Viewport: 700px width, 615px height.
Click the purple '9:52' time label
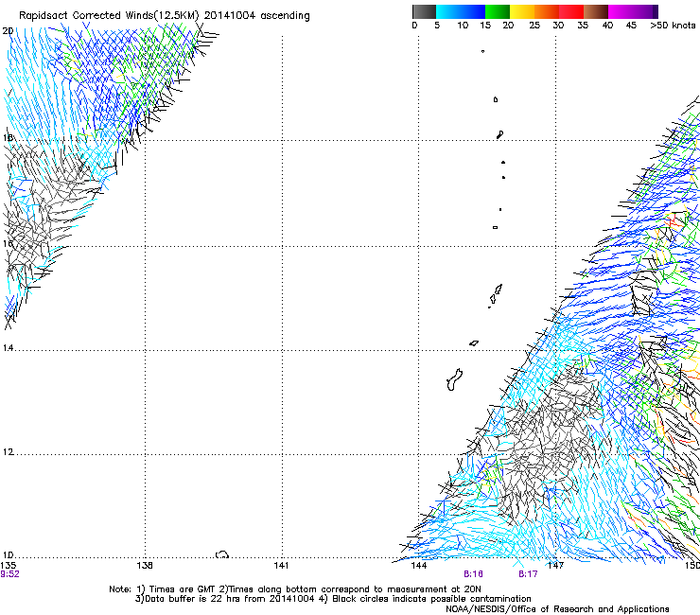[x=9, y=574]
